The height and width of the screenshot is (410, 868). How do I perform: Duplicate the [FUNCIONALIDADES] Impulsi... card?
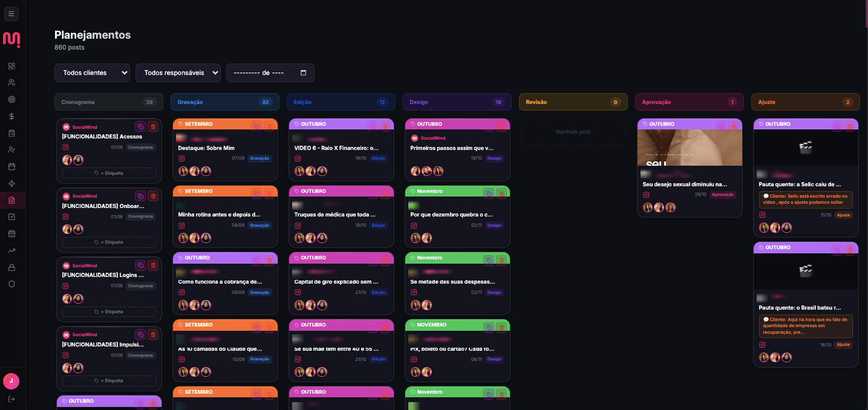coord(140,334)
